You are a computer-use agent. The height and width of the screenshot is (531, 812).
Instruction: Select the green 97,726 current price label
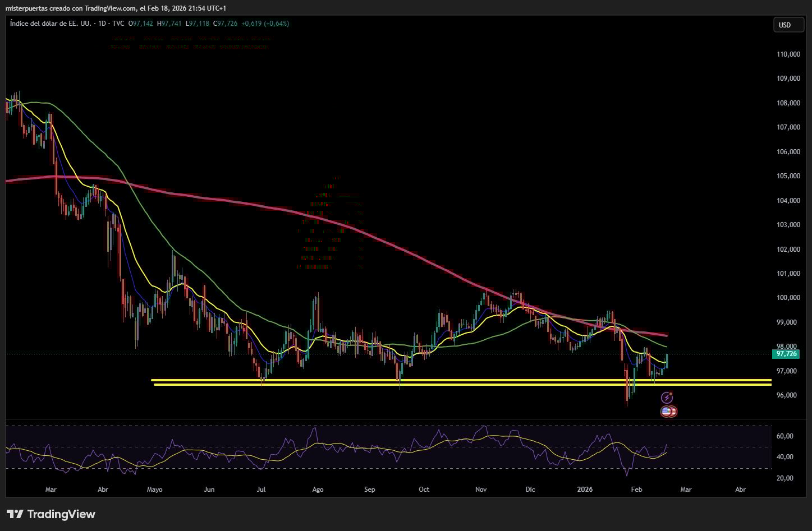786,354
